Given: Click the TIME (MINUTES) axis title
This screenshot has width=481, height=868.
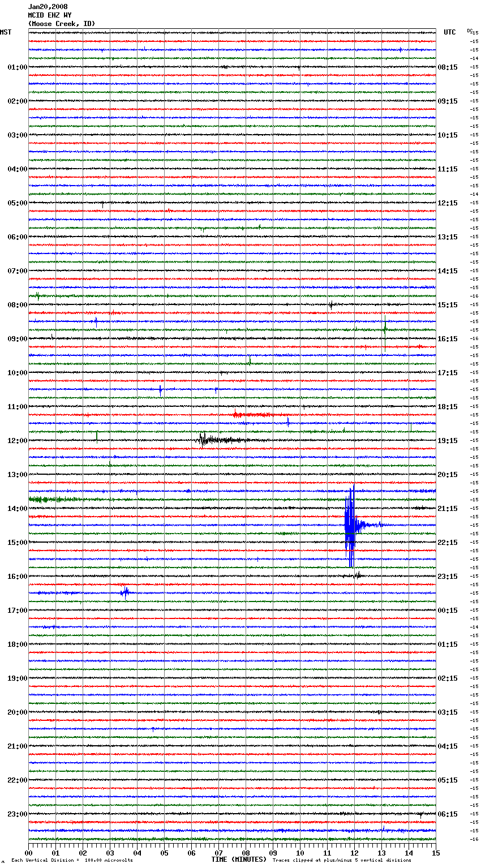Looking at the screenshot, I should point(239,860).
